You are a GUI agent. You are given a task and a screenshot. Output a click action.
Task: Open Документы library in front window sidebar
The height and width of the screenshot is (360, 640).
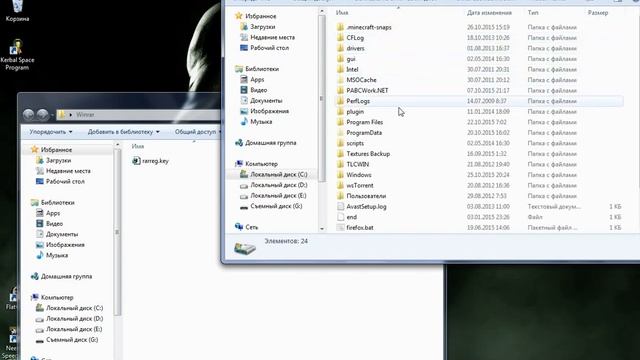coord(261,101)
